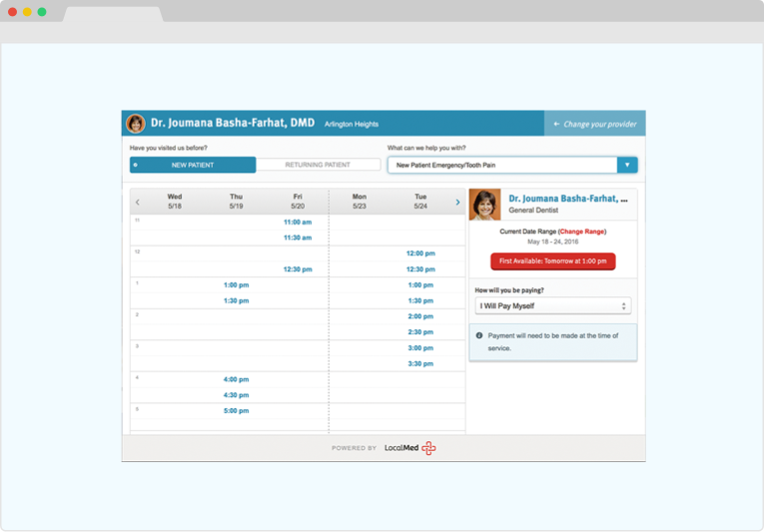
Task: Click the browser tab at the top
Action: pyautogui.click(x=113, y=14)
